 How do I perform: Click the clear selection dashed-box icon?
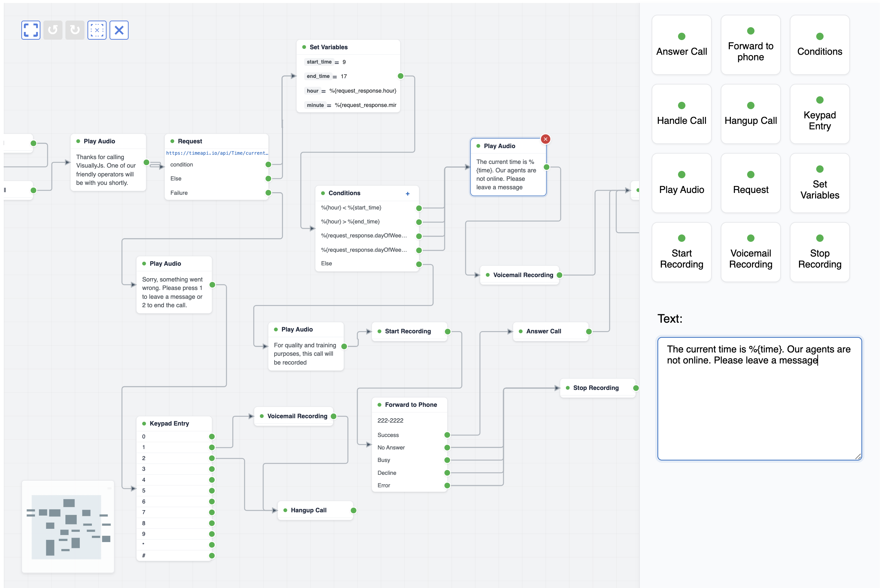pos(97,30)
